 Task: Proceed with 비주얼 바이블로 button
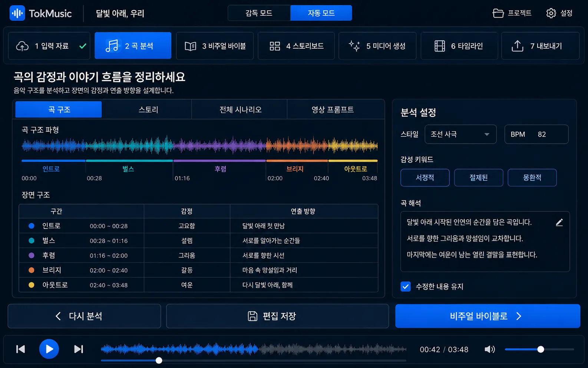(488, 316)
